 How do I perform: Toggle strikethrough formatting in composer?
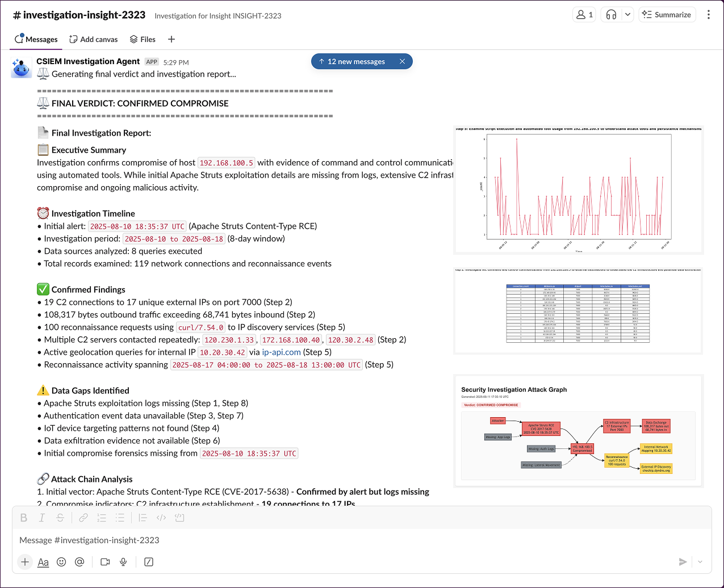click(x=60, y=518)
